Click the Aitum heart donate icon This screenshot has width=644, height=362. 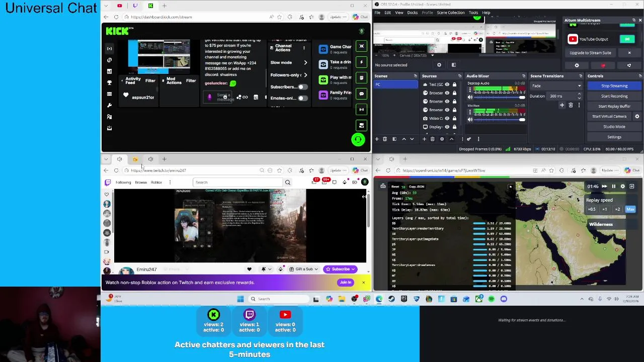pos(603,65)
